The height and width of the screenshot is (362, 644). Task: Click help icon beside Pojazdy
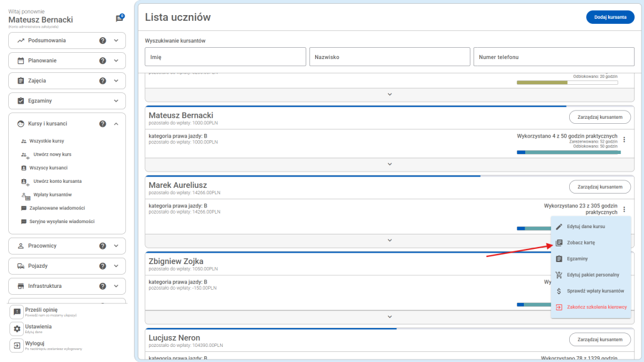coord(103,266)
